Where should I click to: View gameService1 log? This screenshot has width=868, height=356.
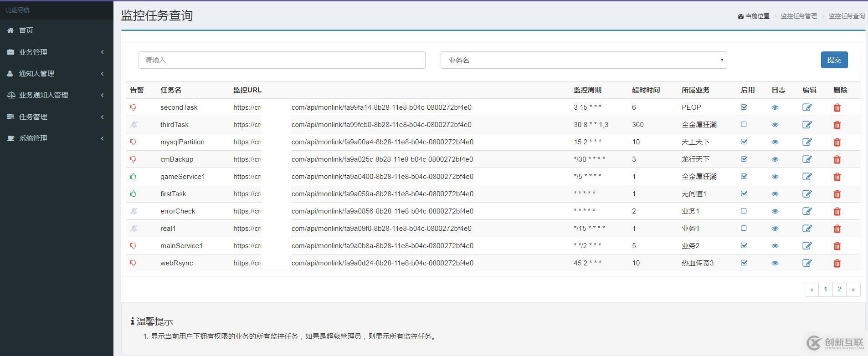775,177
